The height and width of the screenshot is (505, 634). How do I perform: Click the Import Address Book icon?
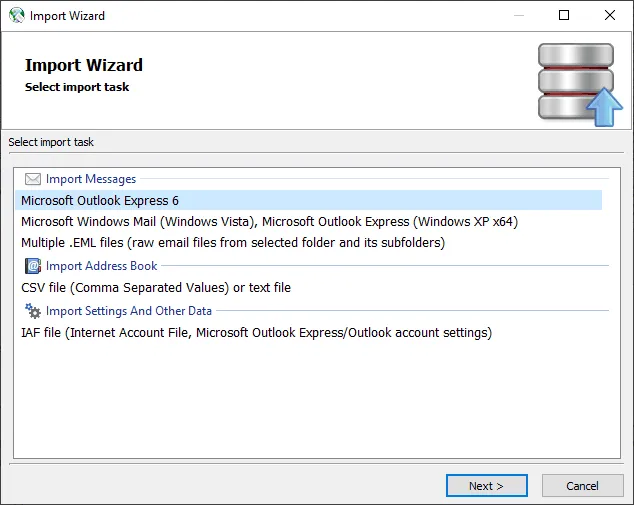tap(33, 266)
